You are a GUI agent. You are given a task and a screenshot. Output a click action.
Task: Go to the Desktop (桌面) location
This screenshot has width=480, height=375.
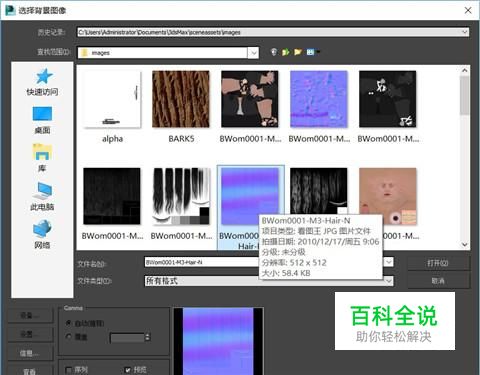tap(42, 120)
